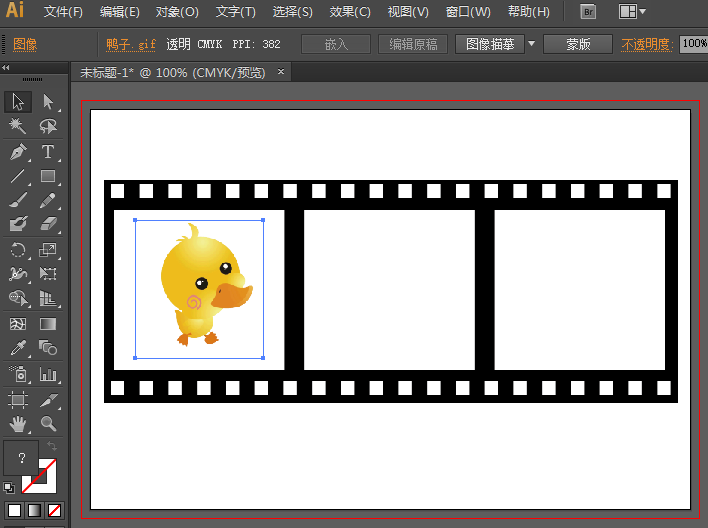Select the Hand tool
Screen dimensions: 708x528
click(18, 424)
